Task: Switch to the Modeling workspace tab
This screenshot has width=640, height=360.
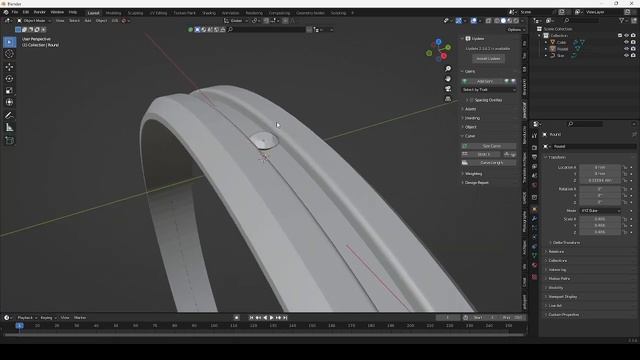Action: pyautogui.click(x=113, y=13)
